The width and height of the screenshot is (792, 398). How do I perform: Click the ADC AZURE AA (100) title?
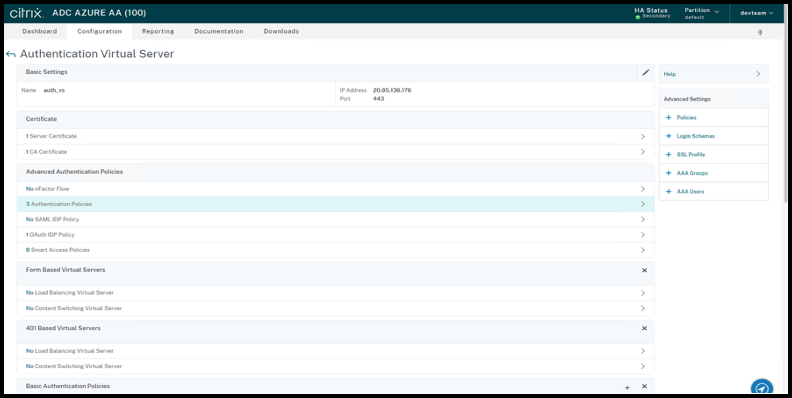pos(99,13)
